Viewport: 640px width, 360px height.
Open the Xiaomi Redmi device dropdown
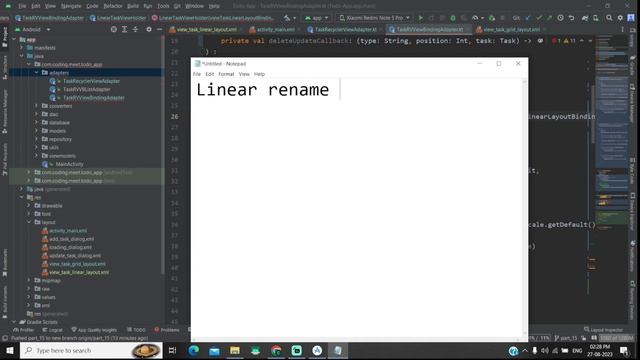pyautogui.click(x=374, y=18)
